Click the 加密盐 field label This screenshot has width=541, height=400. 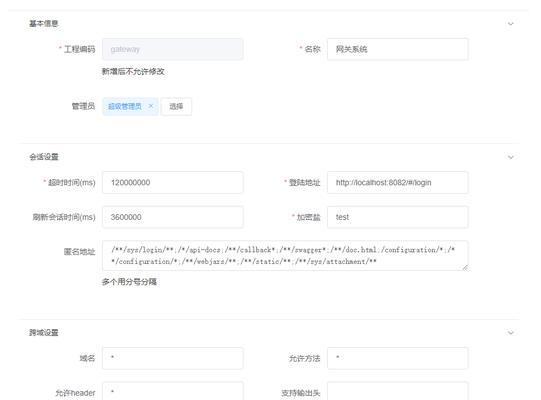308,217
